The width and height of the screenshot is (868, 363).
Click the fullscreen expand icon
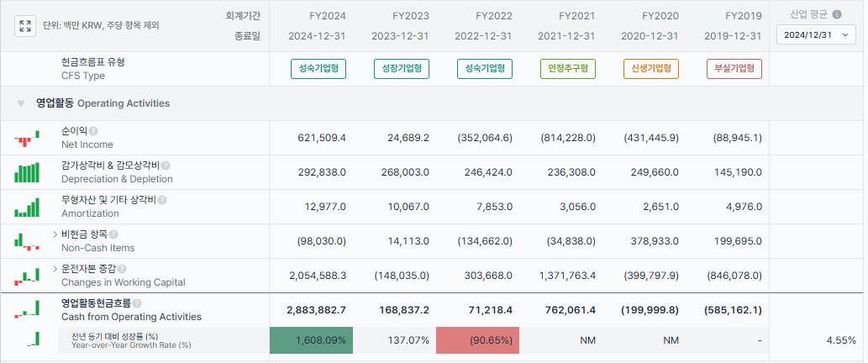click(25, 25)
